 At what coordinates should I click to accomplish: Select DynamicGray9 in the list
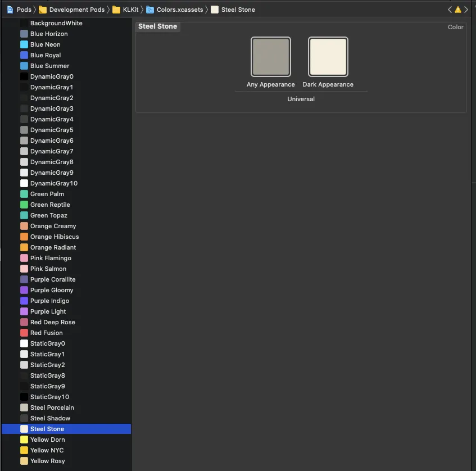pos(66,173)
